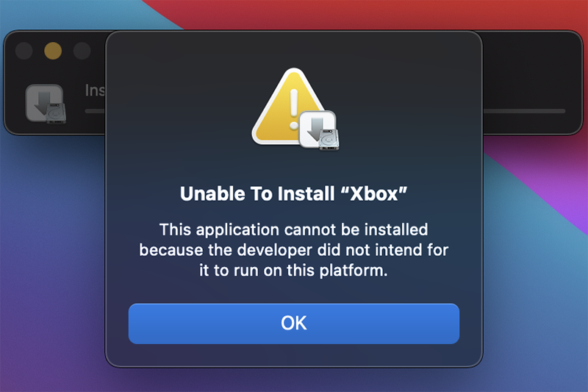Click the installer app icon in the background window
The width and height of the screenshot is (588, 392).
[x=46, y=104]
